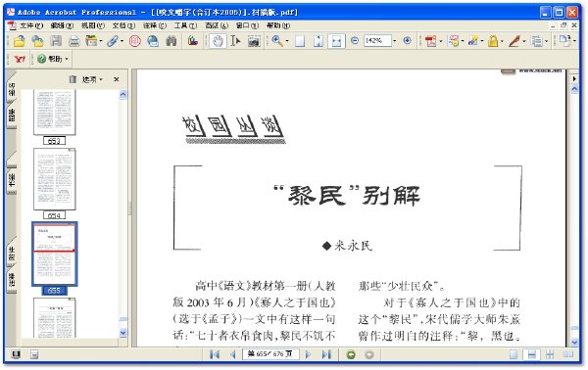Open the zoom percentage dropdown arrow
Screen dimensions: 588x370
pos(395,40)
